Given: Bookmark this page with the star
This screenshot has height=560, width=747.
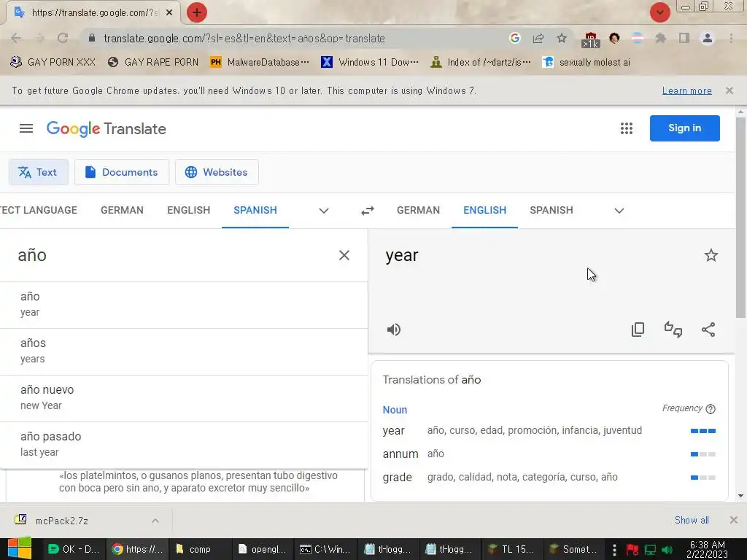Looking at the screenshot, I should point(562,38).
